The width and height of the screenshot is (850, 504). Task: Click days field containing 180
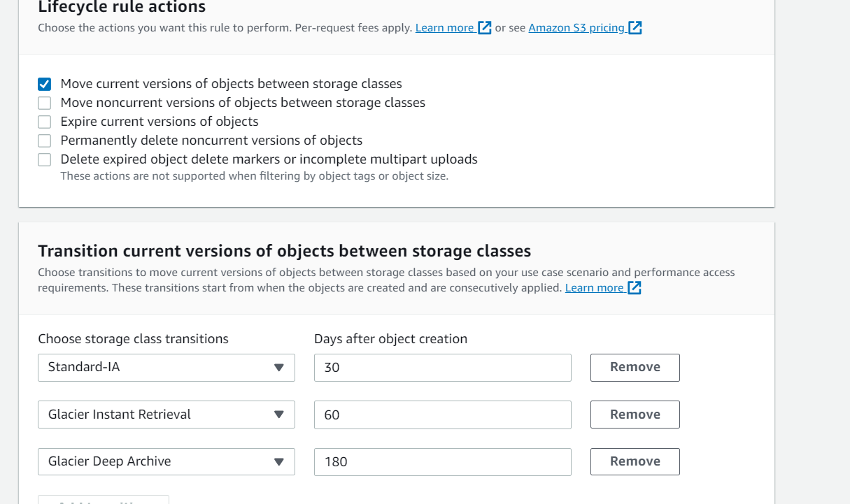[x=443, y=461]
